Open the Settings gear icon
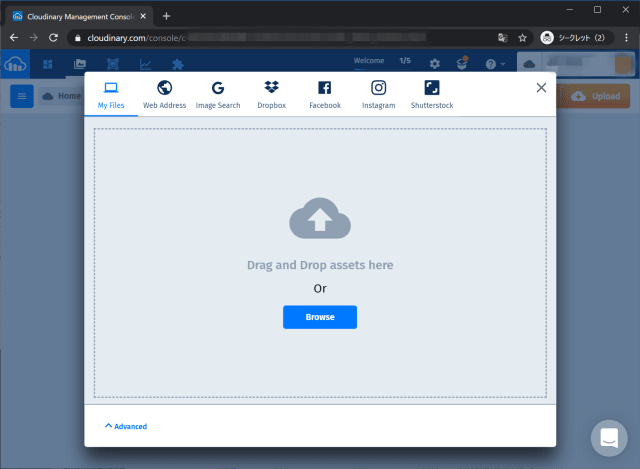Image resolution: width=640 pixels, height=469 pixels. (435, 64)
